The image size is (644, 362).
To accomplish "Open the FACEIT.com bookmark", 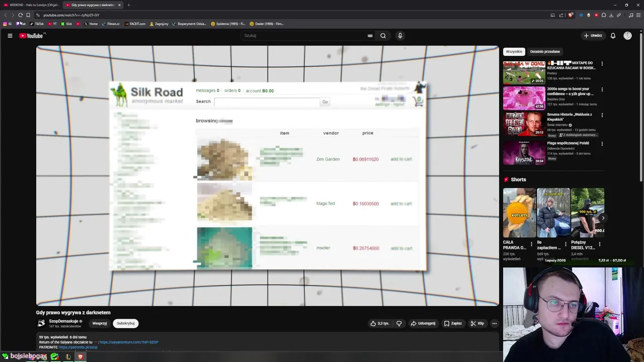I will (135, 24).
